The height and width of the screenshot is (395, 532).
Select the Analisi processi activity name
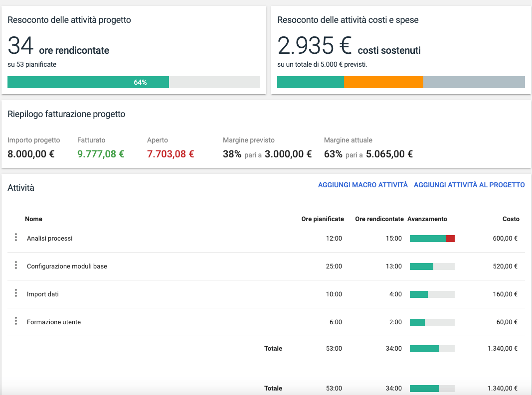click(x=50, y=239)
